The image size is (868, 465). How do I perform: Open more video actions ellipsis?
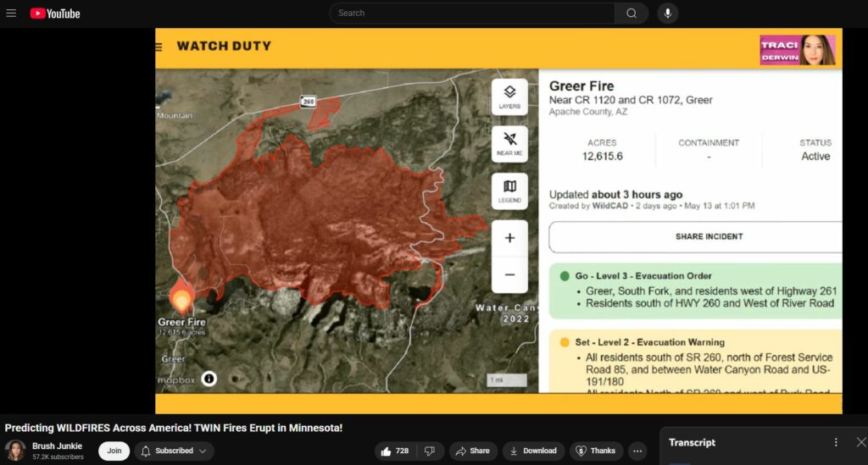coord(637,451)
